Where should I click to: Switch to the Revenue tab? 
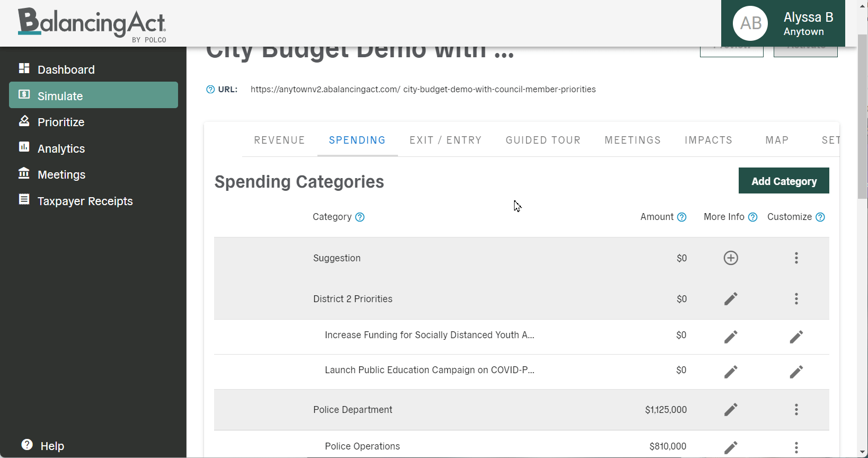click(279, 140)
